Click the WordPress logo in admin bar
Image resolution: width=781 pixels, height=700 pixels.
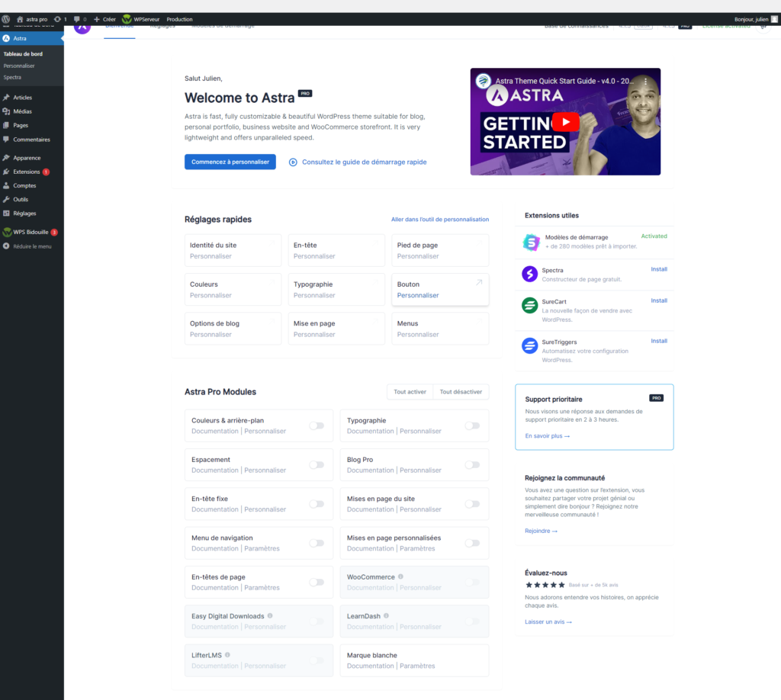(x=6, y=19)
